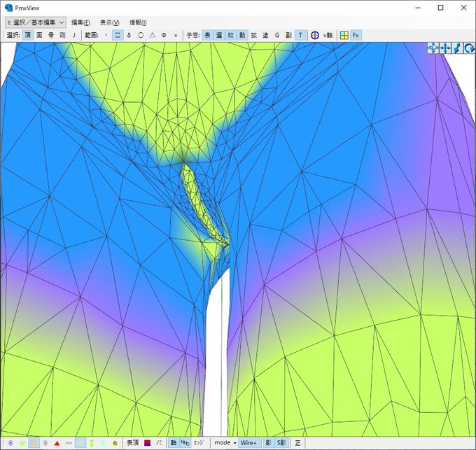The width and height of the screenshot is (476, 450).
Task: Toggle the Wire+ wireframe button
Action: coord(248,443)
